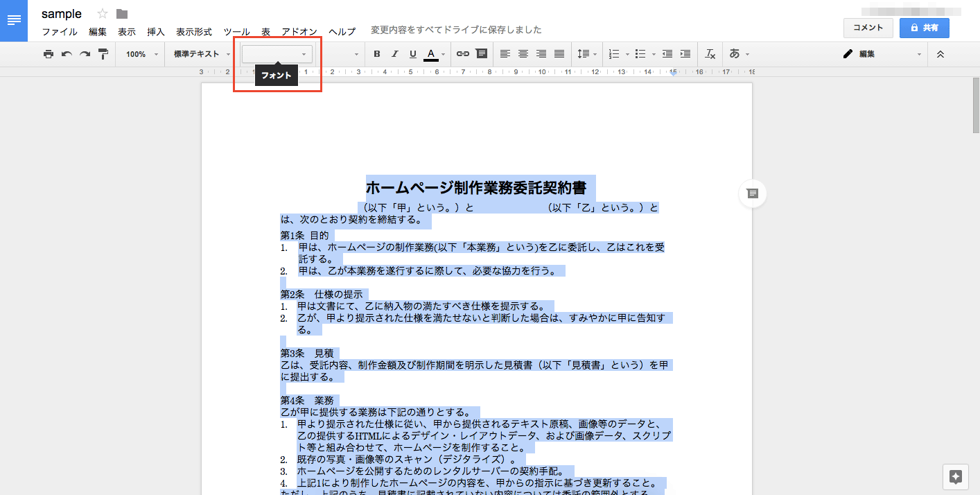
Task: Open the ファイル menu
Action: (x=60, y=32)
